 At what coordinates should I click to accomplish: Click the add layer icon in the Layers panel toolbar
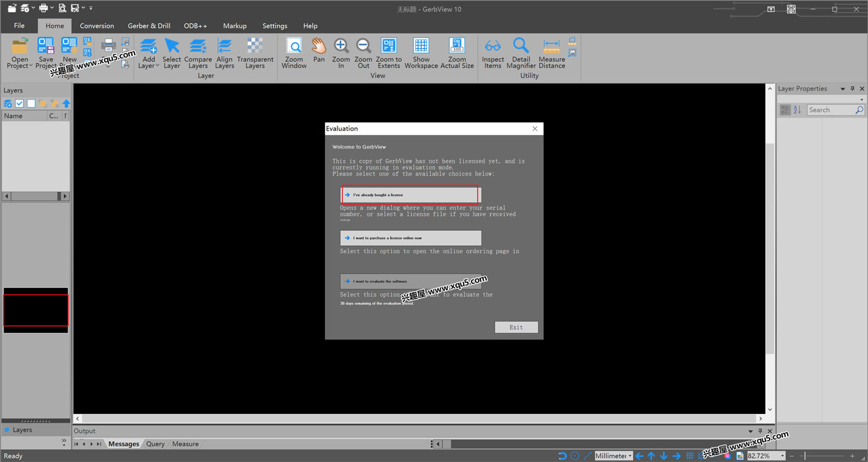click(x=8, y=104)
